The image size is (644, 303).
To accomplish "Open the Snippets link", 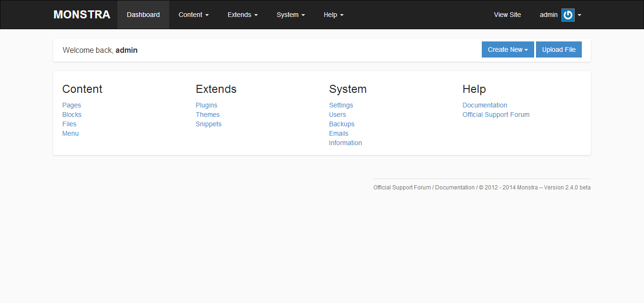I will click(x=208, y=124).
